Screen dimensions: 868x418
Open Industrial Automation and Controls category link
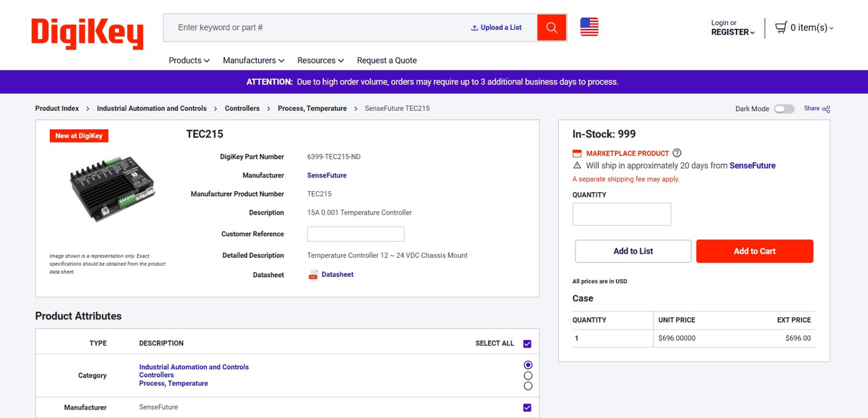pyautogui.click(x=194, y=367)
